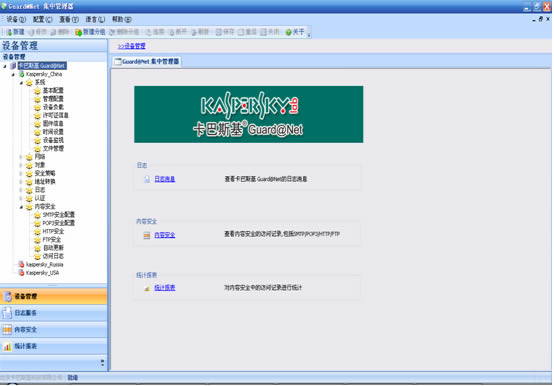Expand the 对象 folder
Screen dimensions: 554x386
21,165
